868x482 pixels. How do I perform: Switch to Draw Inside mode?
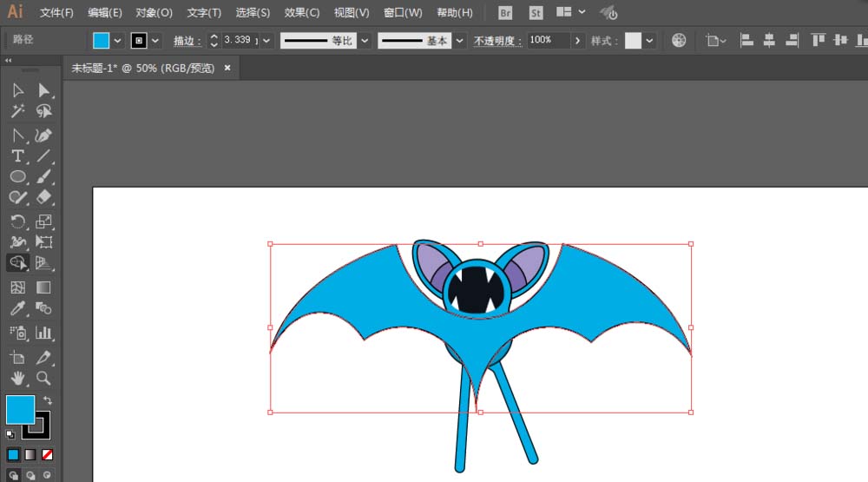pos(47,475)
